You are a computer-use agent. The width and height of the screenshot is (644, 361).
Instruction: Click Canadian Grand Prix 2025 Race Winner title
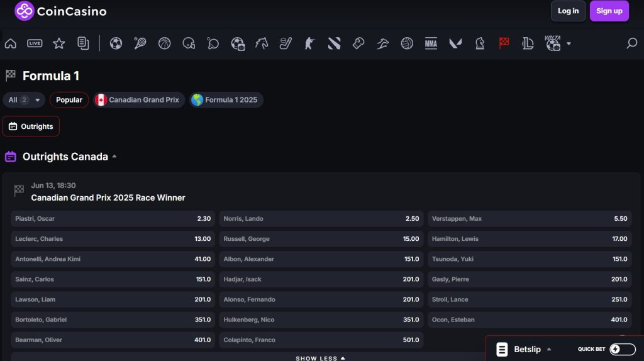[x=108, y=197]
